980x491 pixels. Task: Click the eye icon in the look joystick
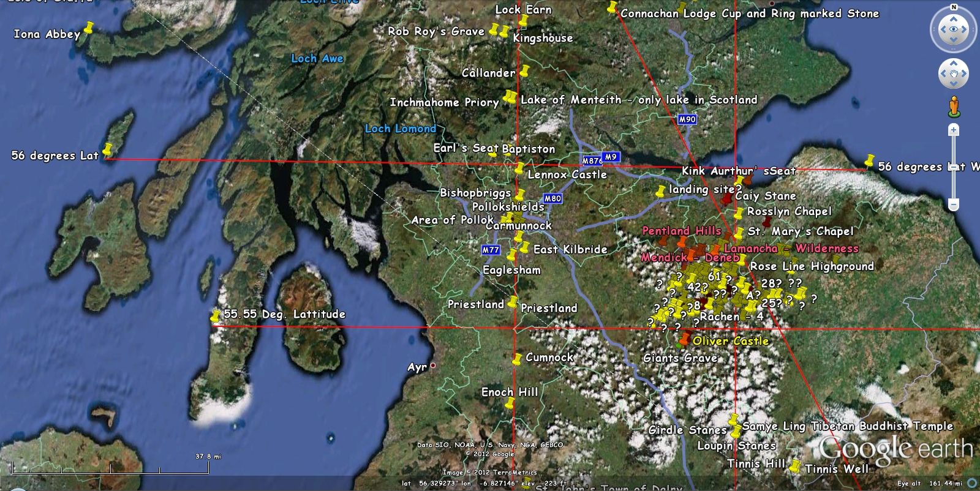pyautogui.click(x=954, y=29)
